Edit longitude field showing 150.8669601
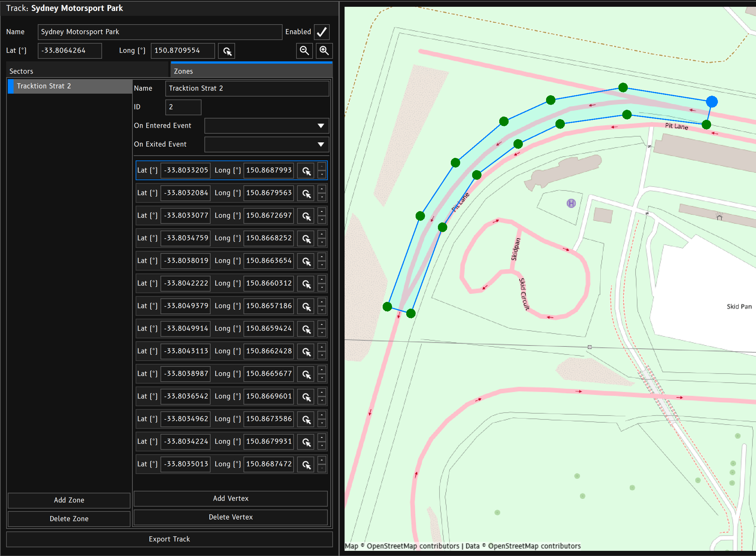 click(x=269, y=396)
